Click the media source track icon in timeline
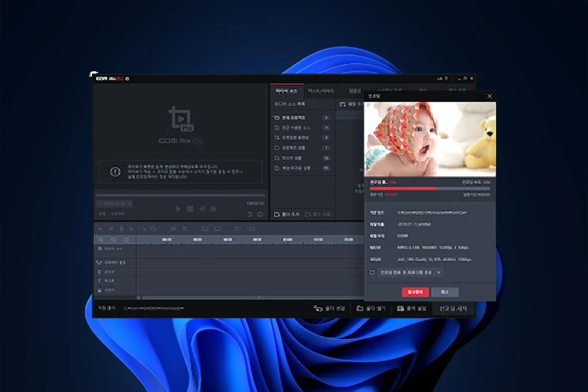Screen dimensions: 588x392 (x=99, y=249)
